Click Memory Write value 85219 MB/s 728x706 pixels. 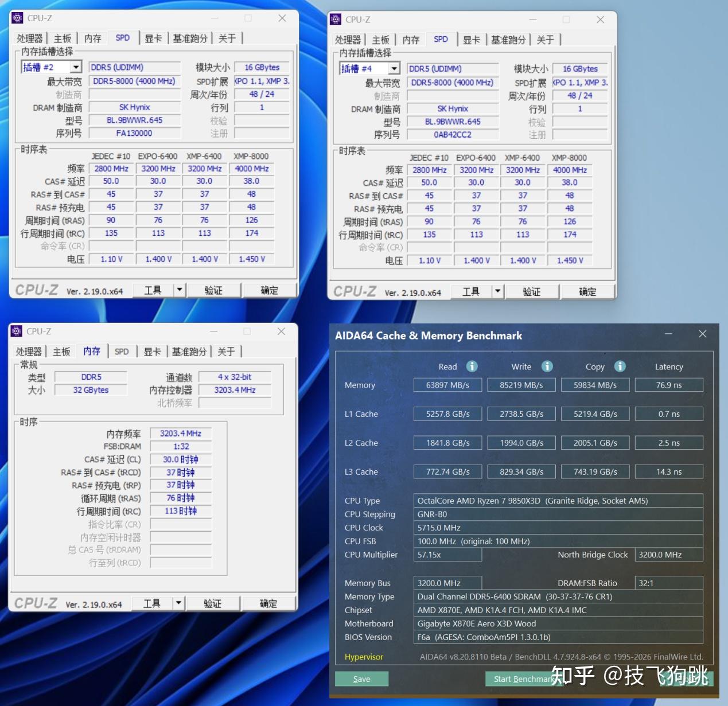(x=521, y=385)
